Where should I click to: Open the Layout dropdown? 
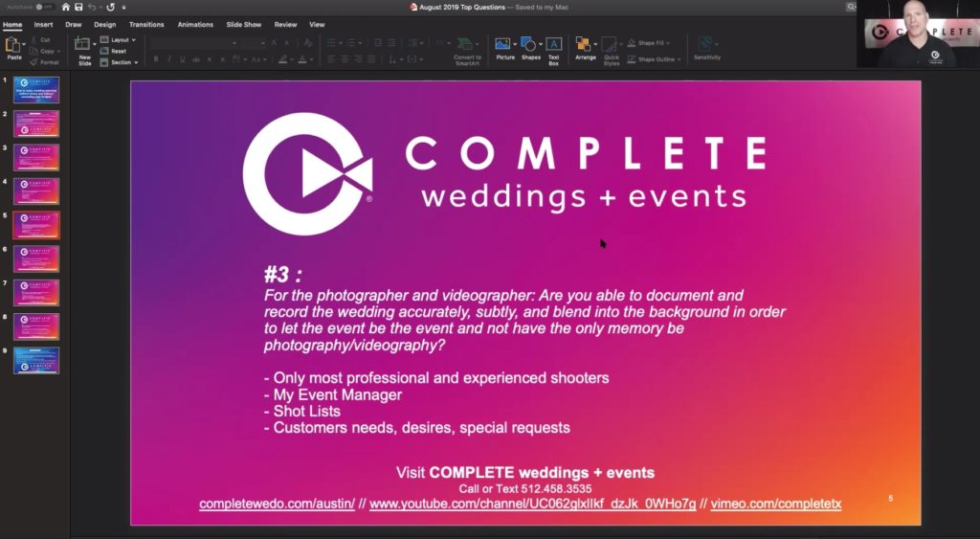pos(118,39)
